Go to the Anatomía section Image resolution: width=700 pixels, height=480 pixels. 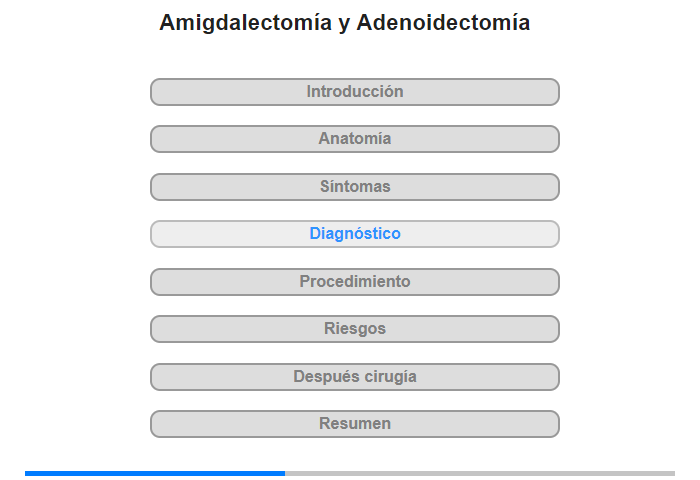point(354,139)
